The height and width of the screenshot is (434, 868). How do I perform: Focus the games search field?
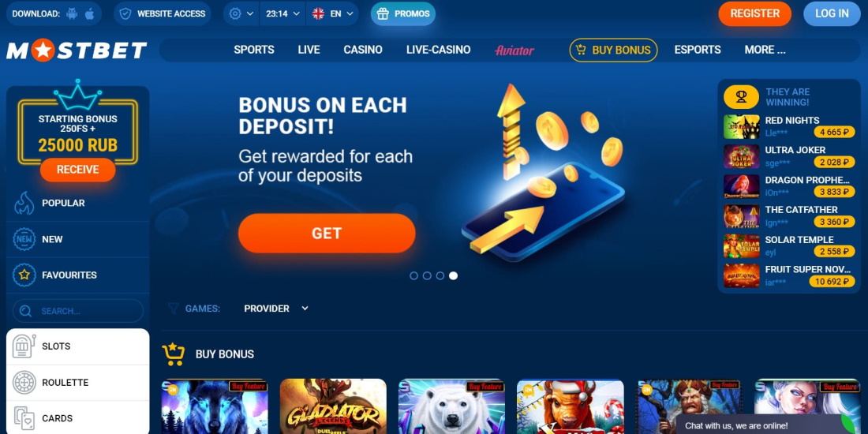click(x=78, y=311)
